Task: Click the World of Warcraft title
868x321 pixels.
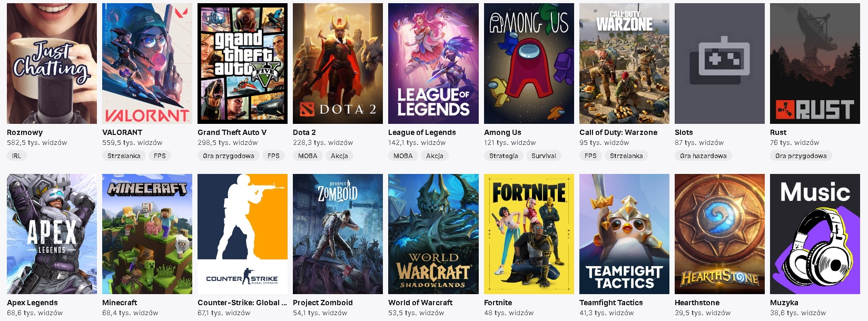Action: (x=420, y=303)
